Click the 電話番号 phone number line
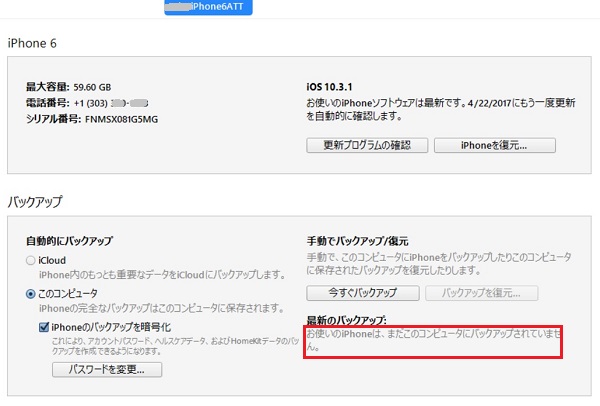Screen dimensions: 600x406 pyautogui.click(x=87, y=103)
